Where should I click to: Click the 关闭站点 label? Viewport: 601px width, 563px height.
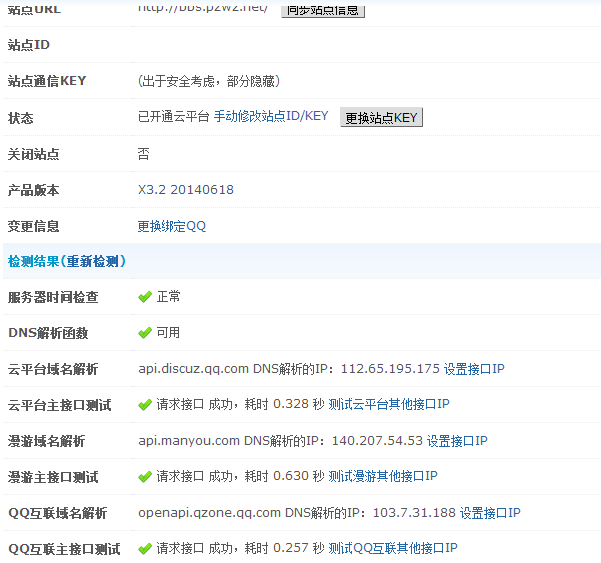(x=33, y=154)
